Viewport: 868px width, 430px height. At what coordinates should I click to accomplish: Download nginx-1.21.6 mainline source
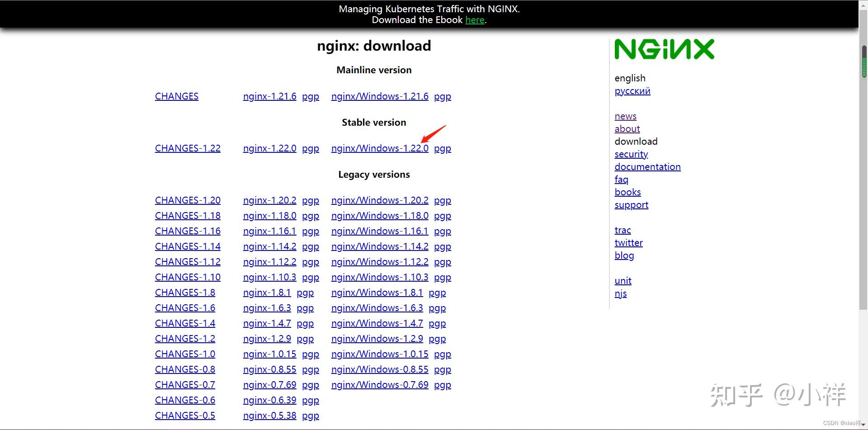coord(269,96)
